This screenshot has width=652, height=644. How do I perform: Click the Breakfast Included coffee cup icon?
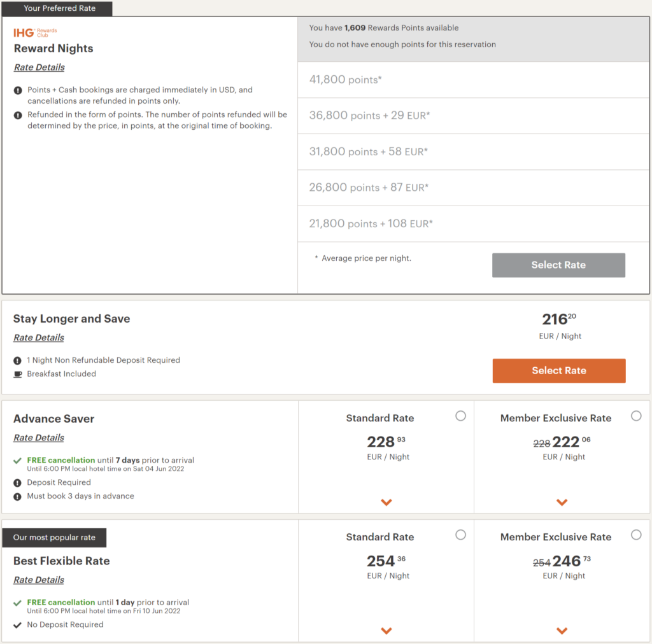[x=18, y=374]
